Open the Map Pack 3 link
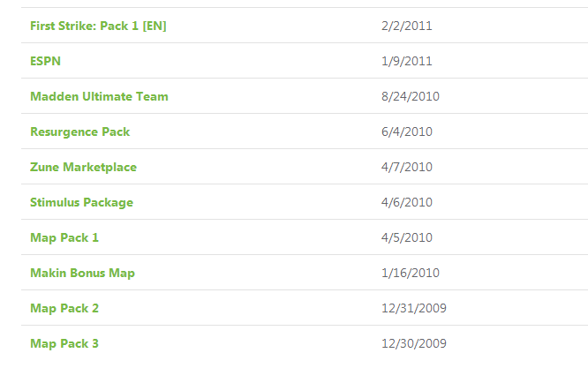 tap(64, 343)
